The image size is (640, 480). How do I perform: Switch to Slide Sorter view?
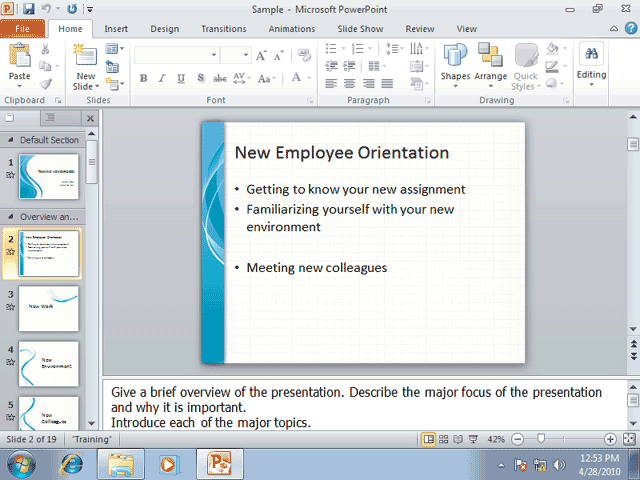(x=443, y=439)
